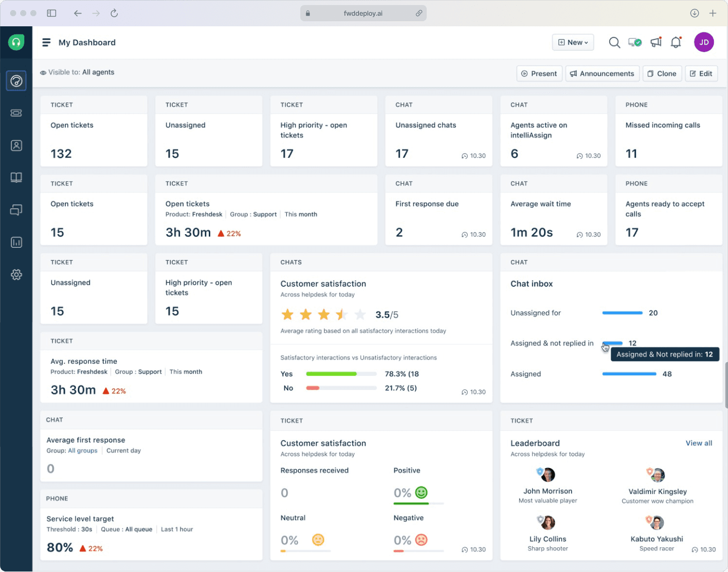Click the browser sidebar toggle icon
728x572 pixels.
pyautogui.click(x=52, y=13)
